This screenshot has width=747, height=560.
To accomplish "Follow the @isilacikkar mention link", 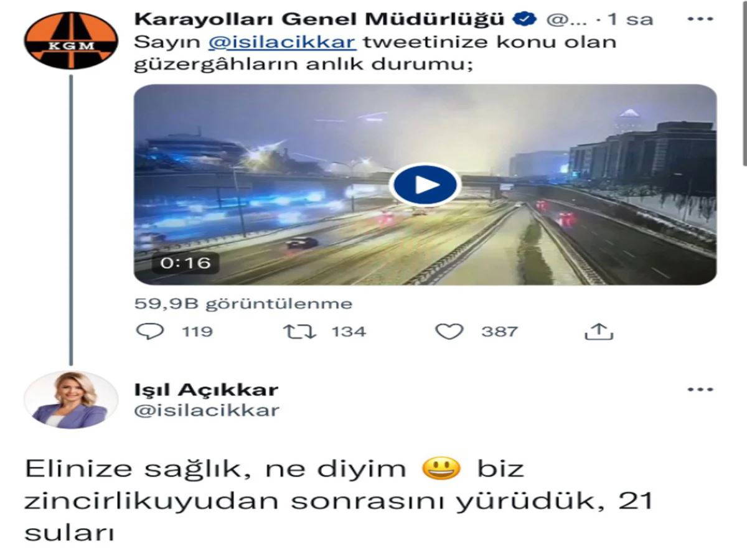I will click(281, 42).
